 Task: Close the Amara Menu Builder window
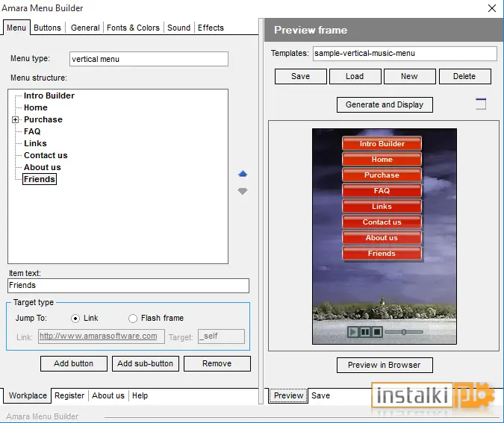(x=492, y=8)
